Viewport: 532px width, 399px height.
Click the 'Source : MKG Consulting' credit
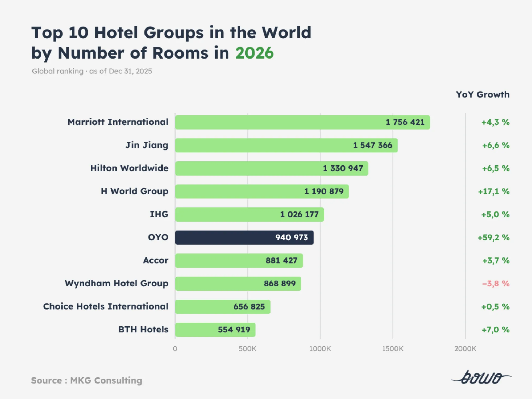tap(87, 380)
